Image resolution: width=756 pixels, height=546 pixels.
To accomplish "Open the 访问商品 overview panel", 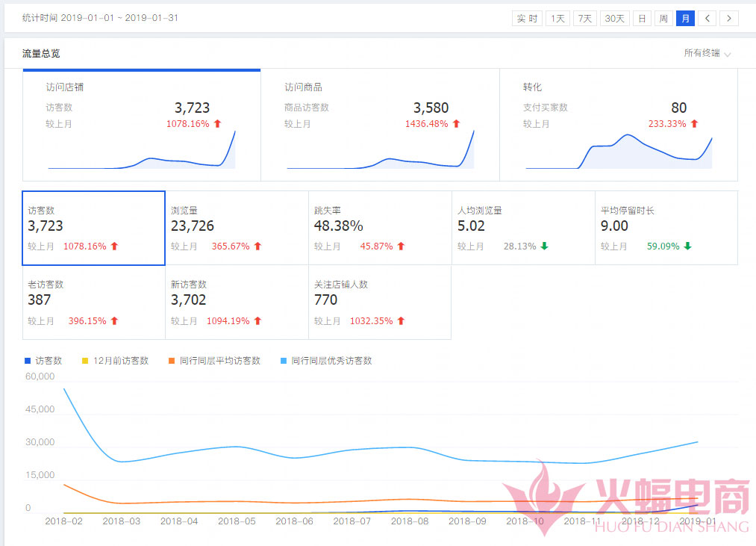I will (380, 125).
